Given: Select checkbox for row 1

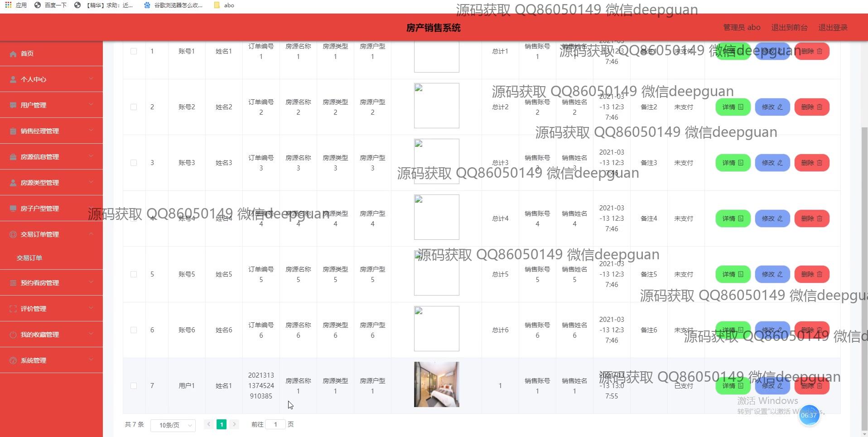Looking at the screenshot, I should point(134,51).
